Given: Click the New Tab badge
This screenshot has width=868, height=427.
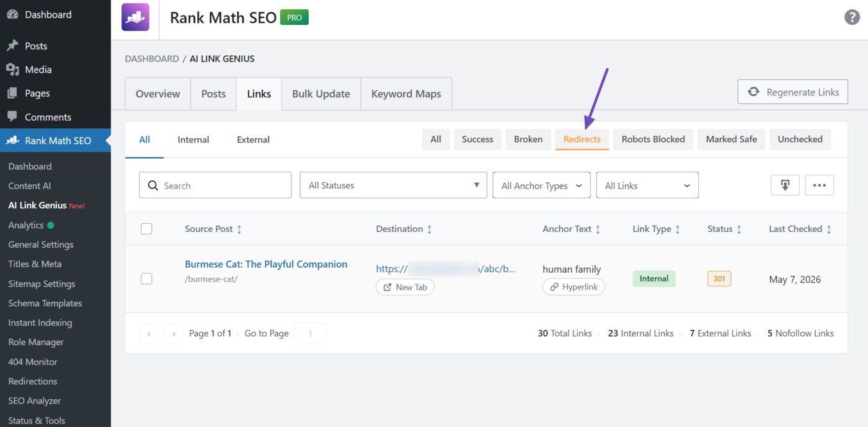Looking at the screenshot, I should [405, 287].
